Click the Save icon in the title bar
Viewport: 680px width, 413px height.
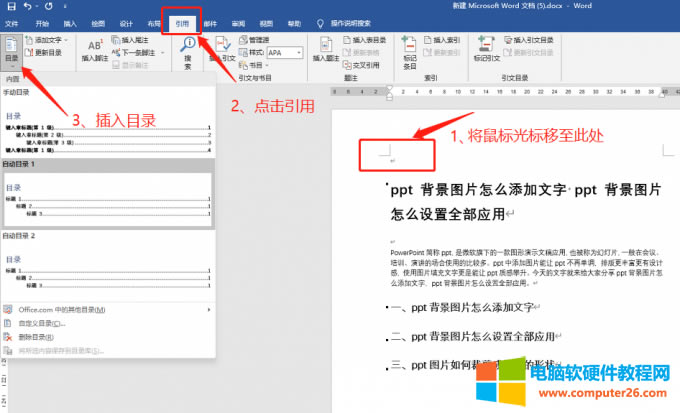(x=10, y=6)
